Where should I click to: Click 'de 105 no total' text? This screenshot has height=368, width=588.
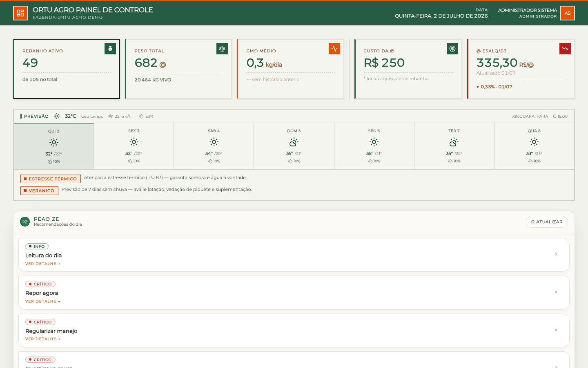coord(40,79)
